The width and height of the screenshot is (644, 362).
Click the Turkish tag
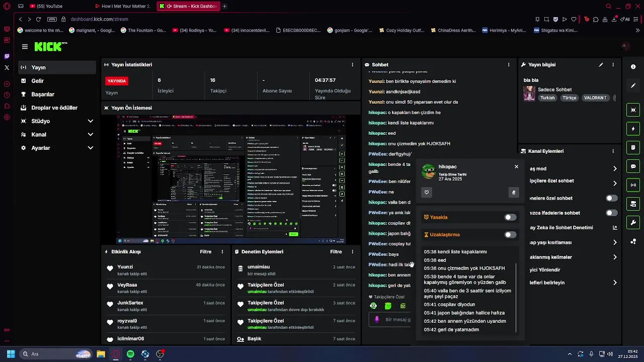547,98
